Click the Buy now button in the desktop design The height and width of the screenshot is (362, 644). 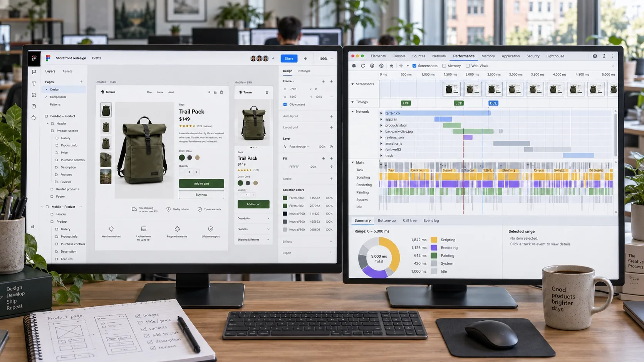point(201,195)
